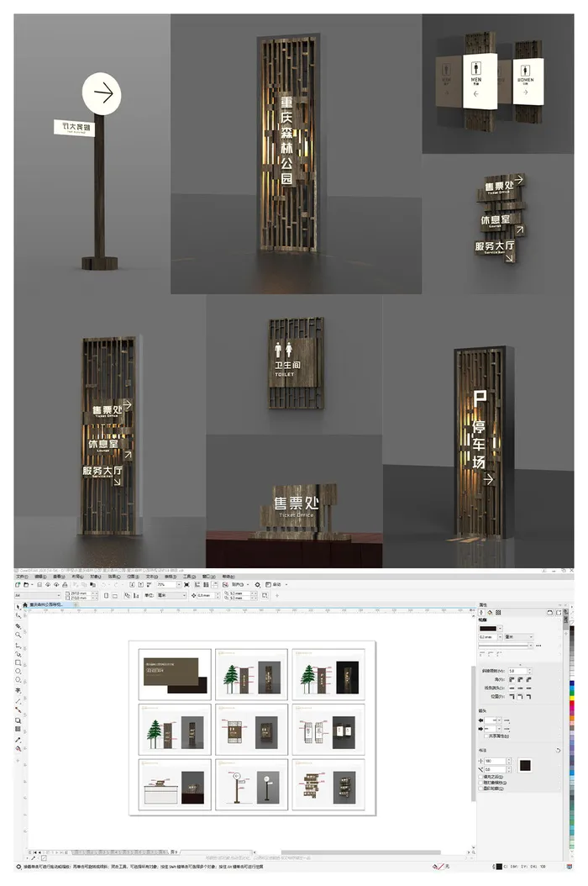
Task: Open the Options gear icon in the toolbar
Action: 256,584
